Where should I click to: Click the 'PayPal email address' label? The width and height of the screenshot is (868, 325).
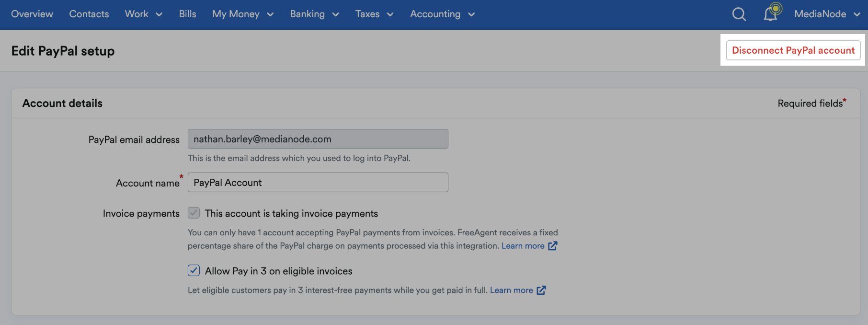pyautogui.click(x=134, y=139)
